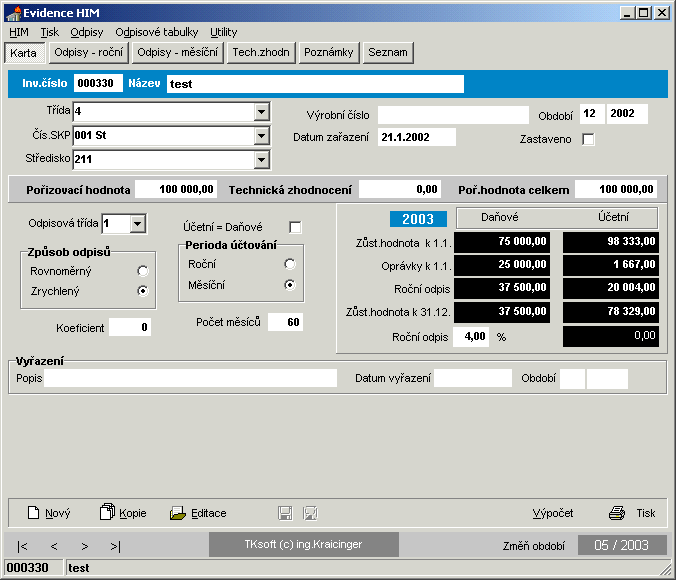Open the Tisk menu
This screenshot has width=676, height=580.
click(x=50, y=32)
